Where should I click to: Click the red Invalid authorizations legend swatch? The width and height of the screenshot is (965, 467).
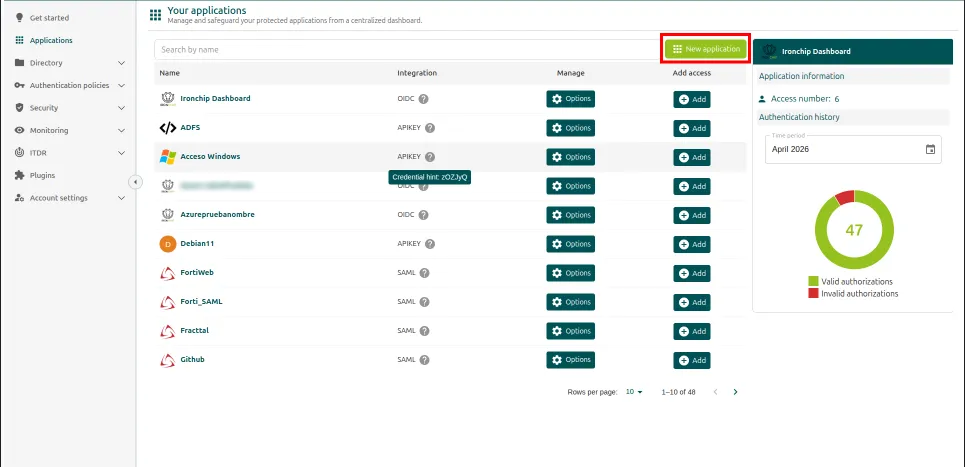[814, 293]
